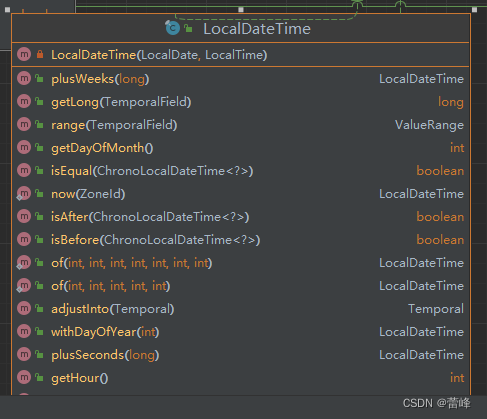This screenshot has width=487, height=419.
Task: Click public icon next to getLong
Action: (39, 102)
